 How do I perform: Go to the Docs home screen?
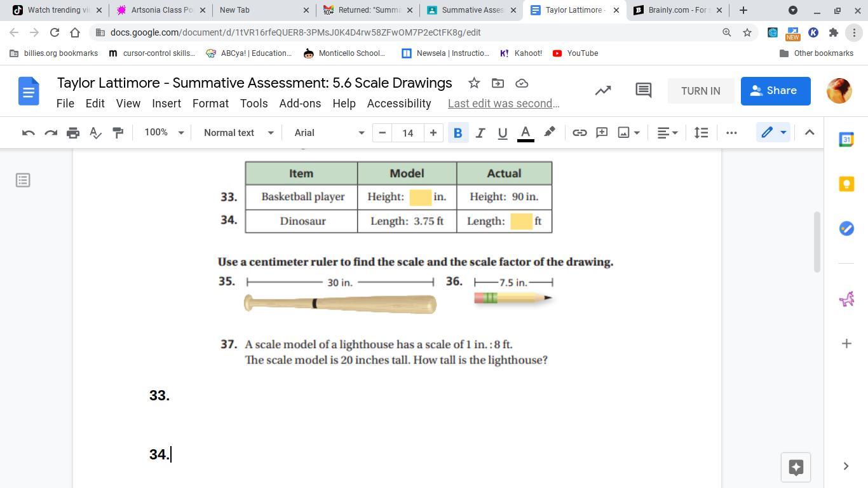coord(28,91)
